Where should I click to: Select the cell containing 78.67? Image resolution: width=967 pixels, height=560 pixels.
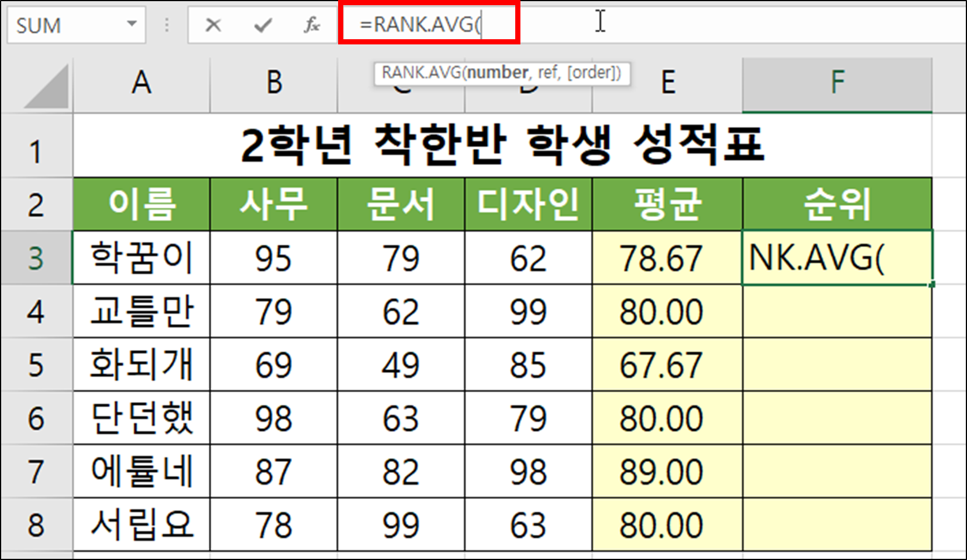tap(666, 258)
